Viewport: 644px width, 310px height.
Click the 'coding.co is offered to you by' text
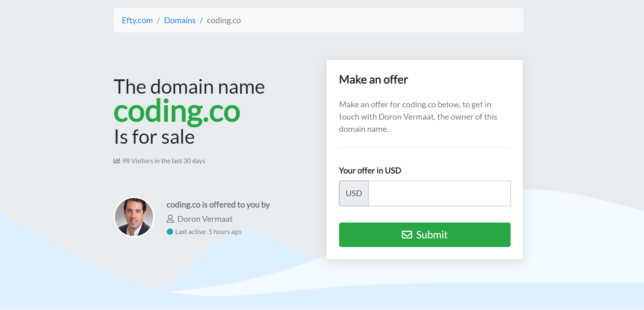pos(218,205)
